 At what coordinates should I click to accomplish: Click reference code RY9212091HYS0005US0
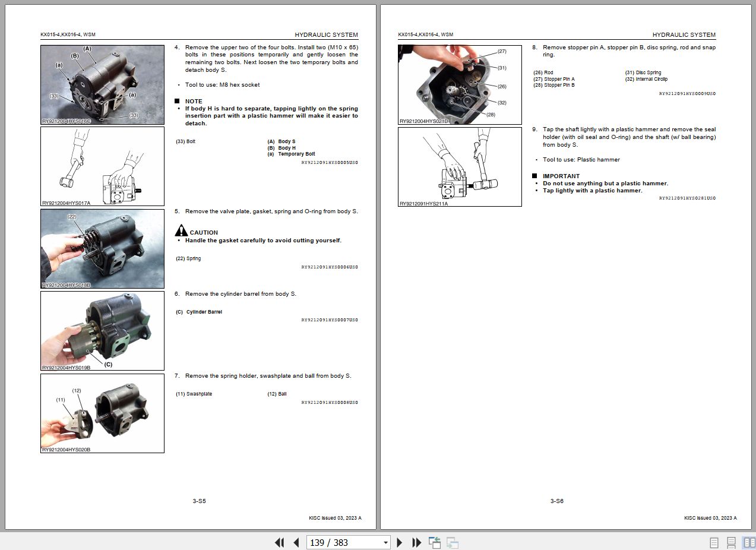pyautogui.click(x=330, y=162)
